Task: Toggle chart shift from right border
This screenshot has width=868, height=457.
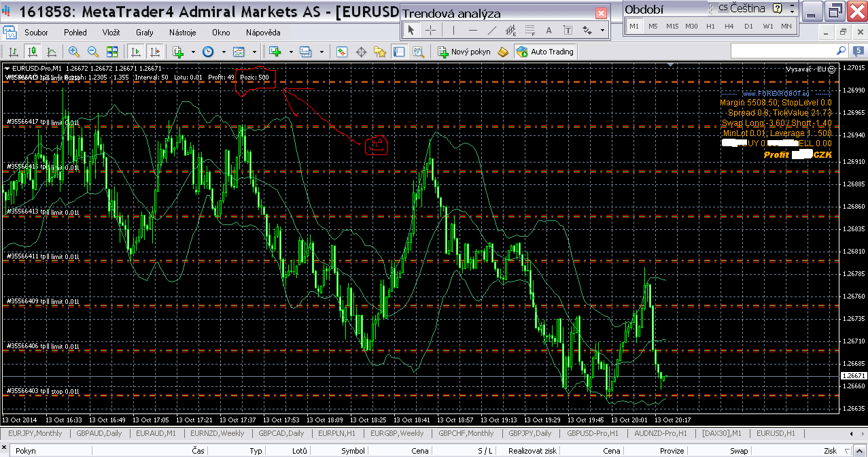Action: (x=155, y=52)
